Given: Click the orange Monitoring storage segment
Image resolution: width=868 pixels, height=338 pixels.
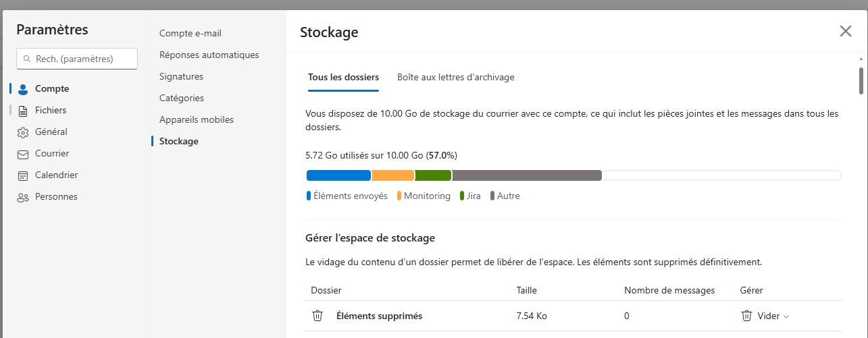Looking at the screenshot, I should click(x=393, y=175).
